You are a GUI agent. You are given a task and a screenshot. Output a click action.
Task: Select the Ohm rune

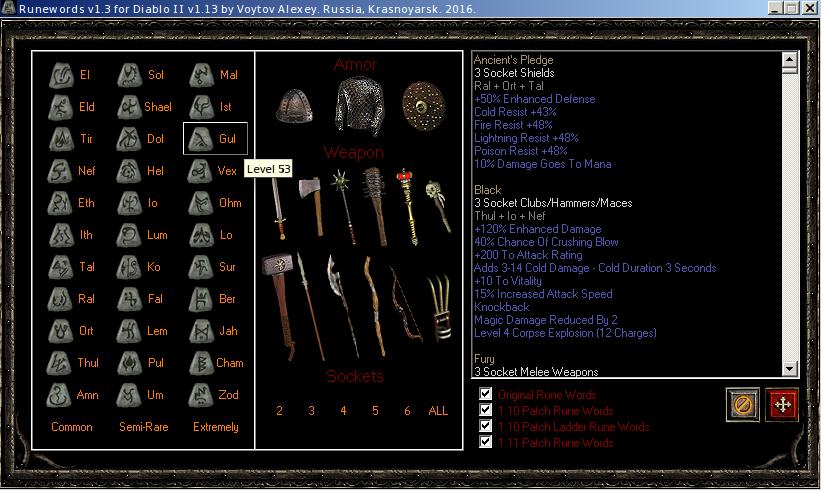pyautogui.click(x=201, y=203)
